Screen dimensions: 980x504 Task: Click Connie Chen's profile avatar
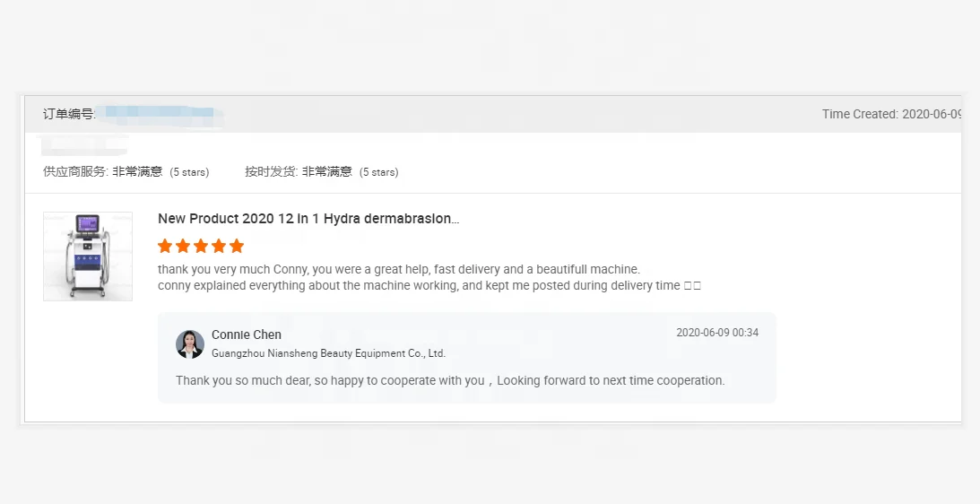(x=190, y=344)
